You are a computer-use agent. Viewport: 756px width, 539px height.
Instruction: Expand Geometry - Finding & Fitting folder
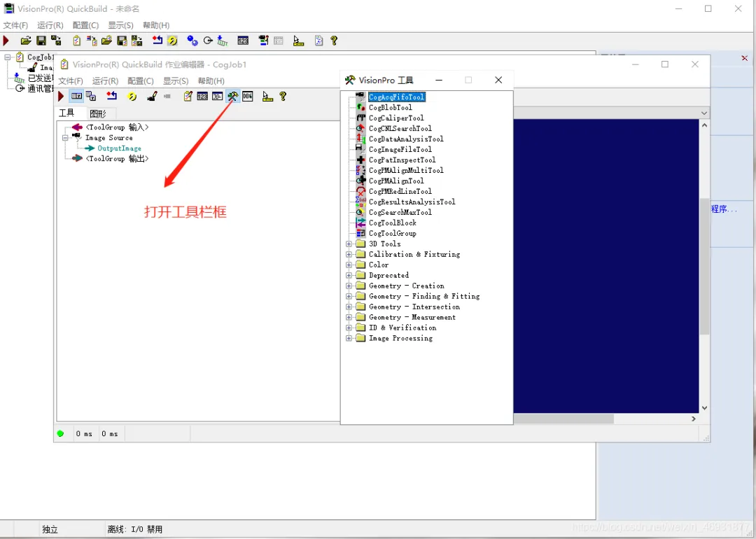click(x=349, y=297)
